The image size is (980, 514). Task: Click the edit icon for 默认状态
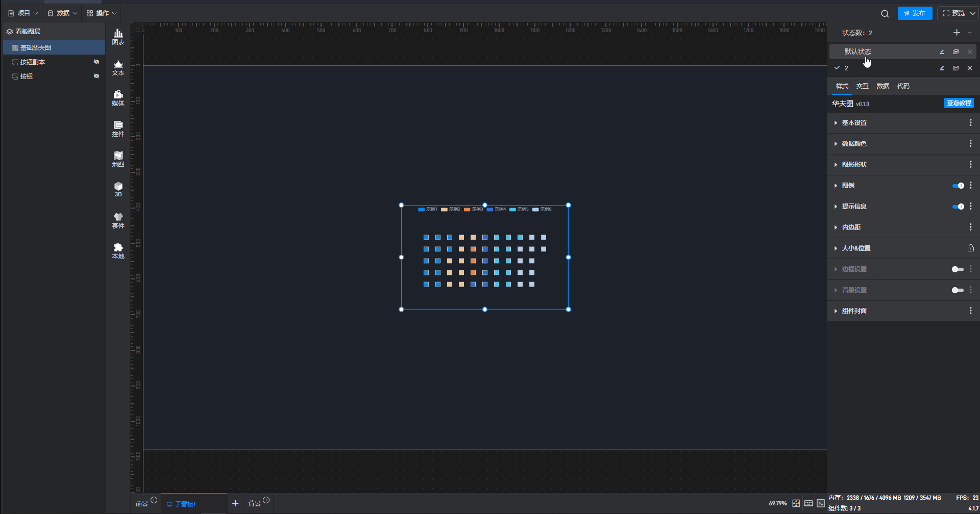[x=942, y=52]
